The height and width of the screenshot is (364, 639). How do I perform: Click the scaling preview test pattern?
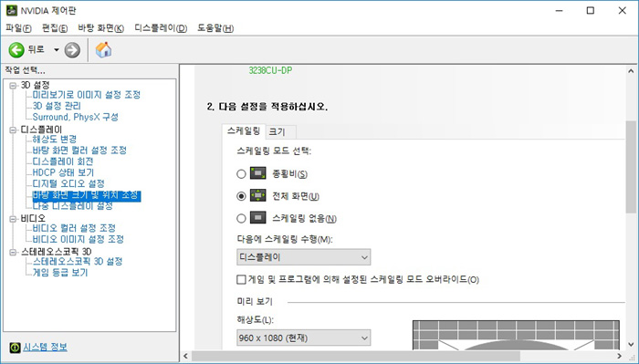pos(516,335)
